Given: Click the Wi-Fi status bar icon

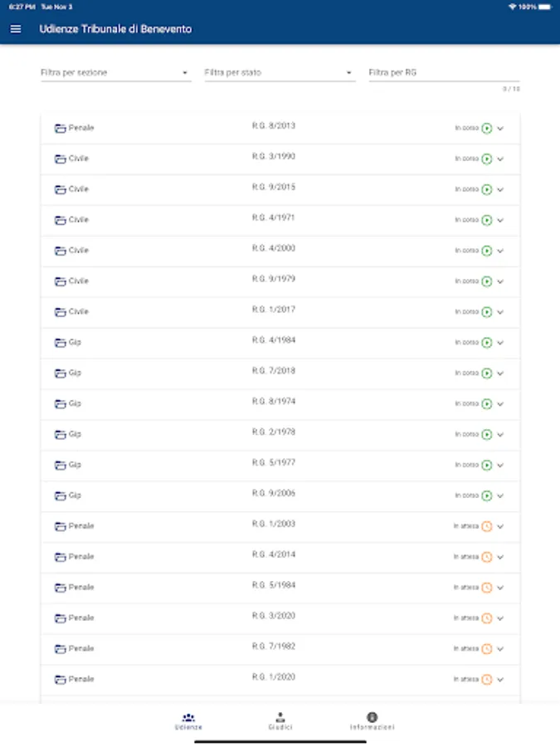Looking at the screenshot, I should [x=512, y=7].
